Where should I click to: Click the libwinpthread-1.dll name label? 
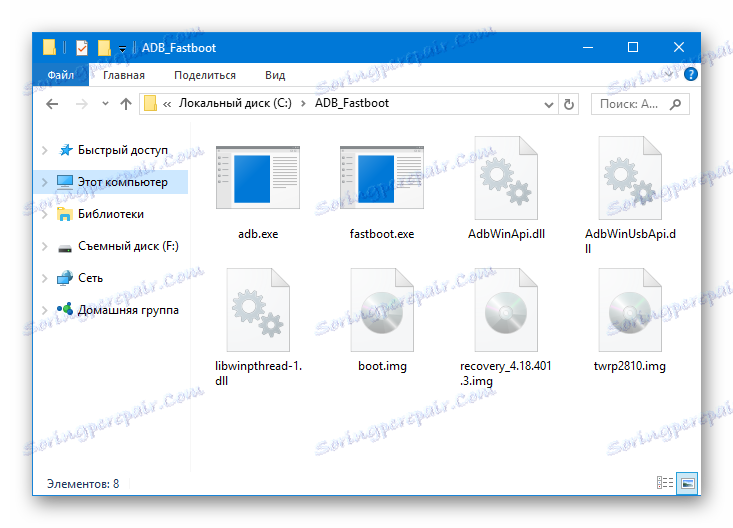(259, 373)
